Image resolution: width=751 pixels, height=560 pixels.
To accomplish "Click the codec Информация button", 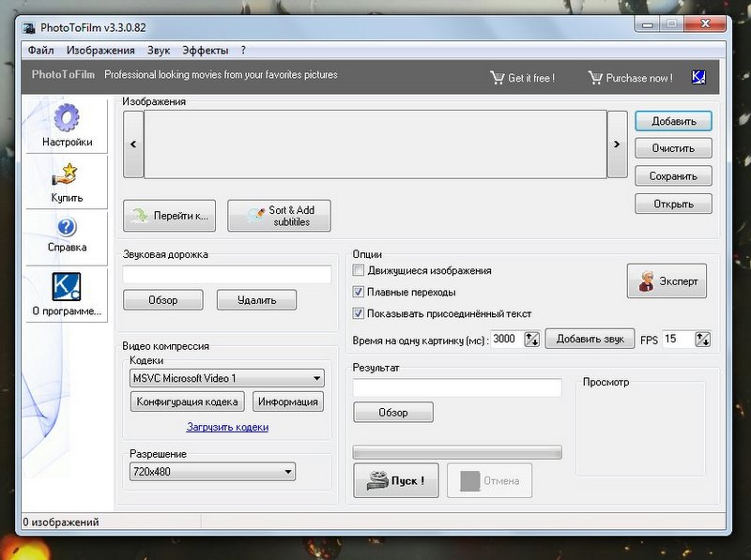I will (x=288, y=401).
